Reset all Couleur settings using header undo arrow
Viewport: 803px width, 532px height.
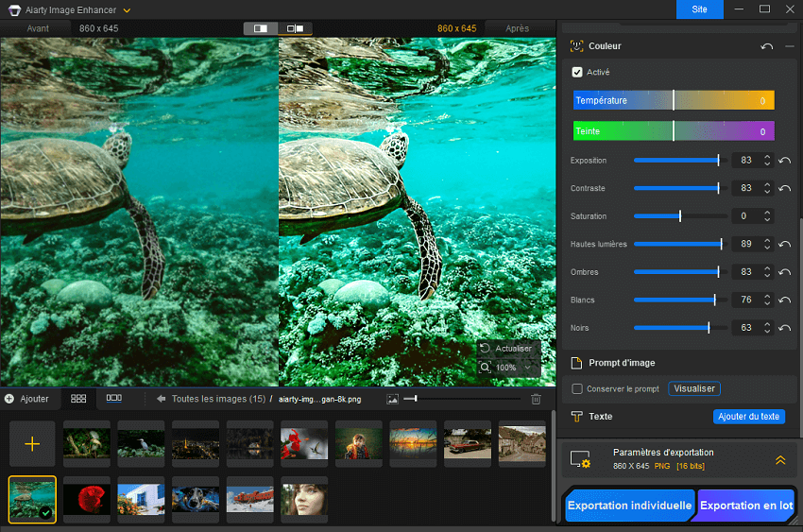(x=766, y=46)
